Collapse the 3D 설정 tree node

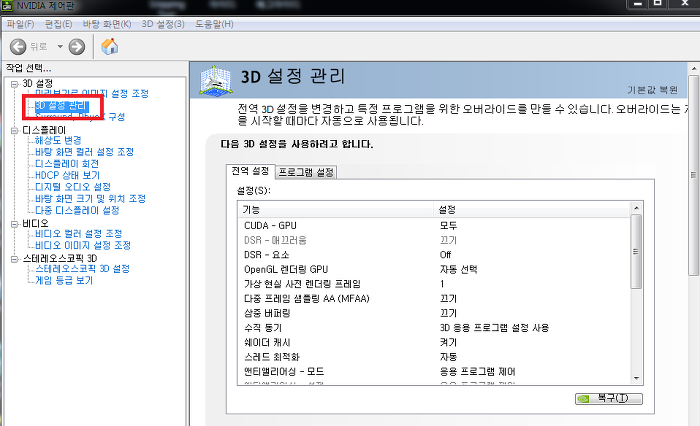[x=15, y=84]
